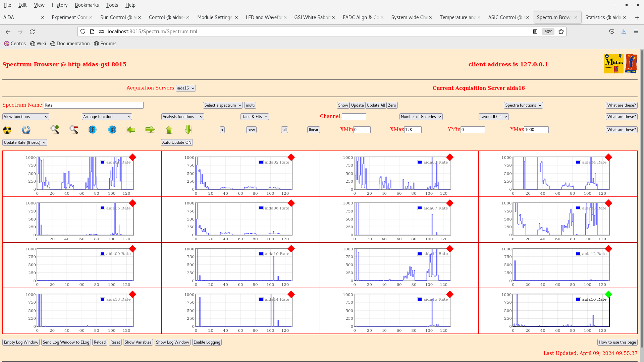This screenshot has height=362, width=644.
Task: Open the Acquisition Servers aida16 dropdown
Action: click(x=185, y=88)
